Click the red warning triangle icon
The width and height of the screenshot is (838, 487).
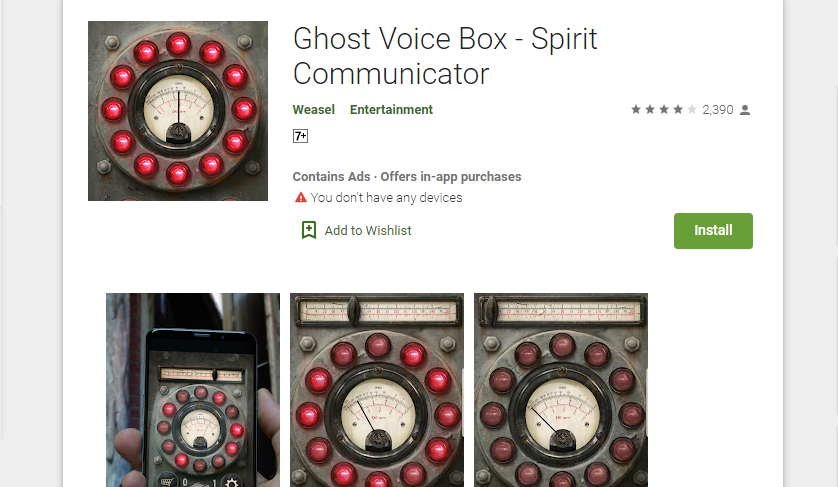coord(301,198)
